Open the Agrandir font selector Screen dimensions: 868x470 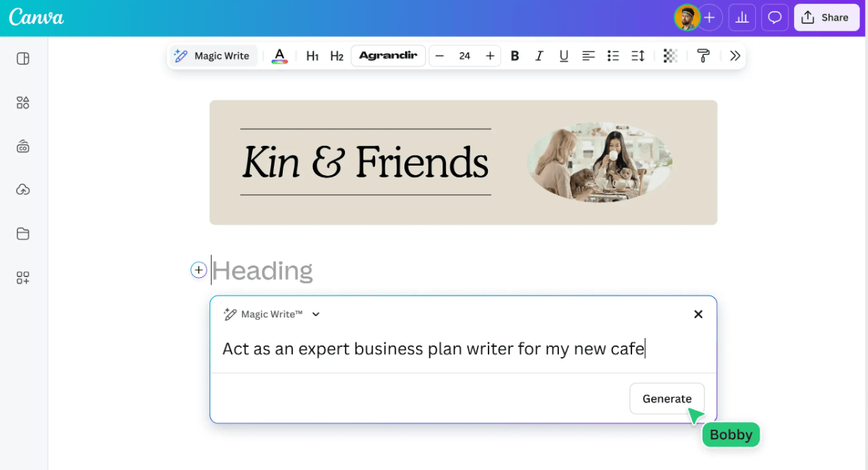point(388,56)
